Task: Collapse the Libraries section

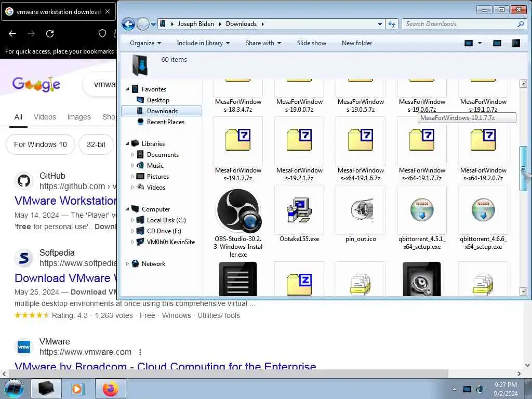Action: pos(128,143)
